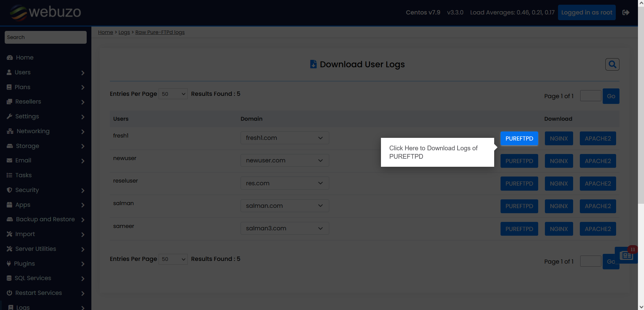The width and height of the screenshot is (644, 310).
Task: Open the news notification icon with badge 11
Action: coord(626,256)
